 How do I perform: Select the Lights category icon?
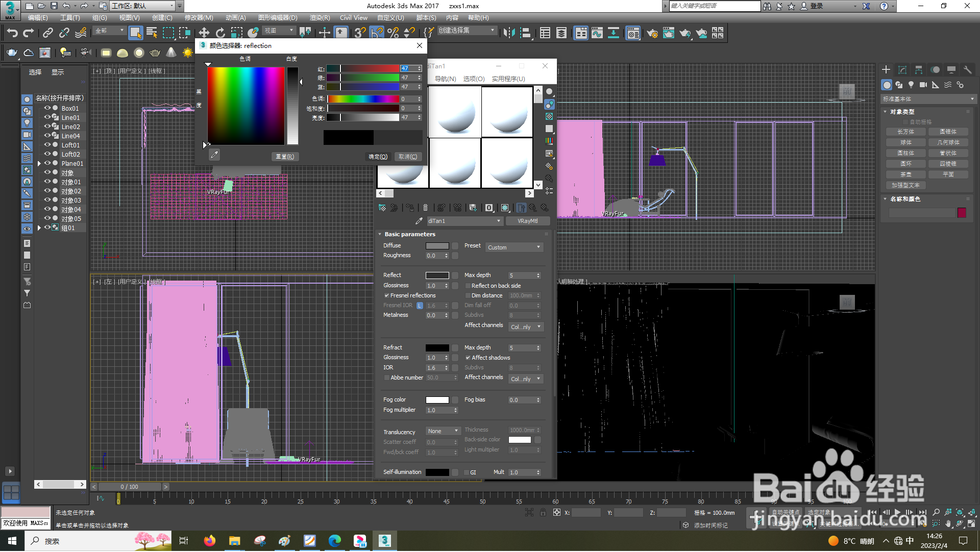tap(911, 85)
